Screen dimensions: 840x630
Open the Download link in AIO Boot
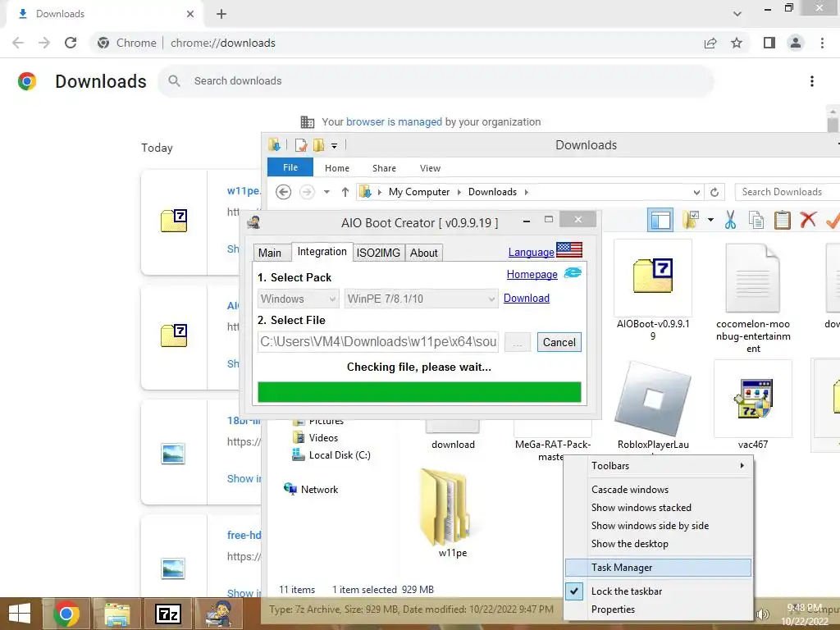click(x=526, y=298)
